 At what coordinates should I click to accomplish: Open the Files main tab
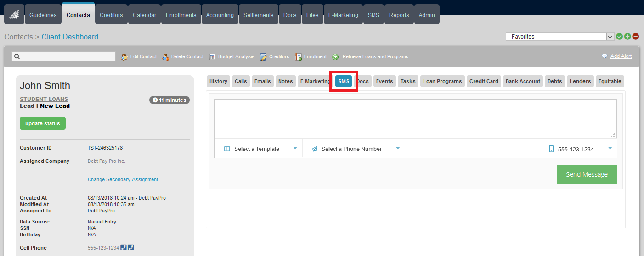coord(312,15)
